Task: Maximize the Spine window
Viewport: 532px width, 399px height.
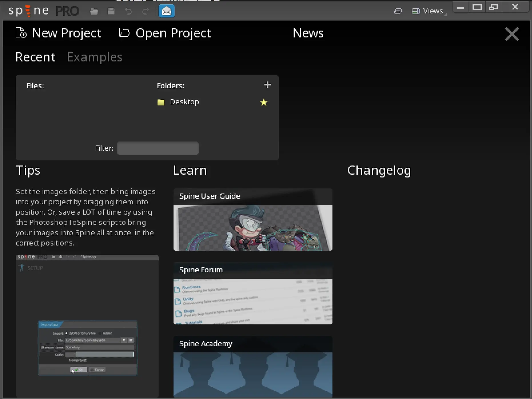Action: click(x=477, y=7)
